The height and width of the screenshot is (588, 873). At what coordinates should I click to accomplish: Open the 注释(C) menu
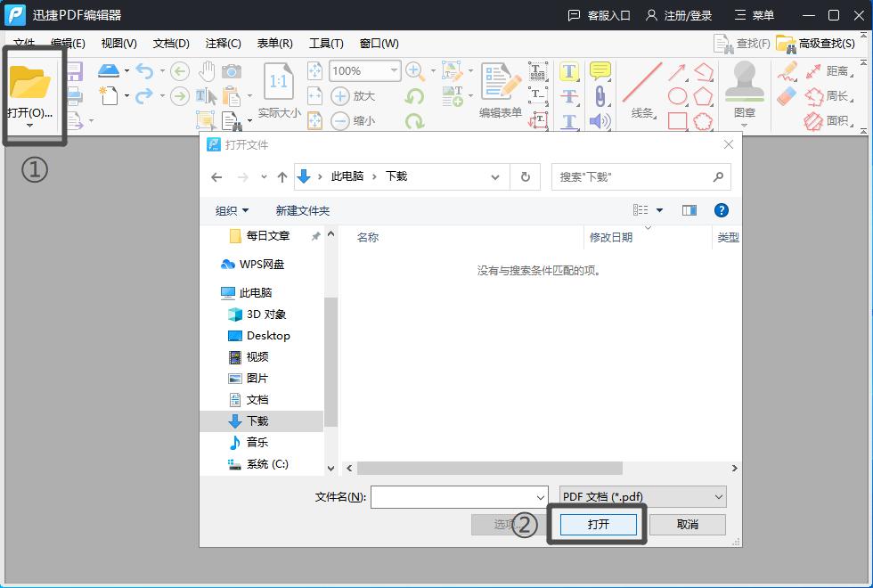[222, 43]
